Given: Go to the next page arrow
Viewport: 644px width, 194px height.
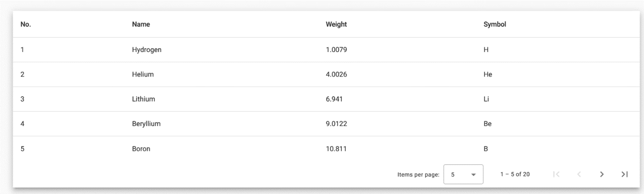Looking at the screenshot, I should click(x=602, y=174).
